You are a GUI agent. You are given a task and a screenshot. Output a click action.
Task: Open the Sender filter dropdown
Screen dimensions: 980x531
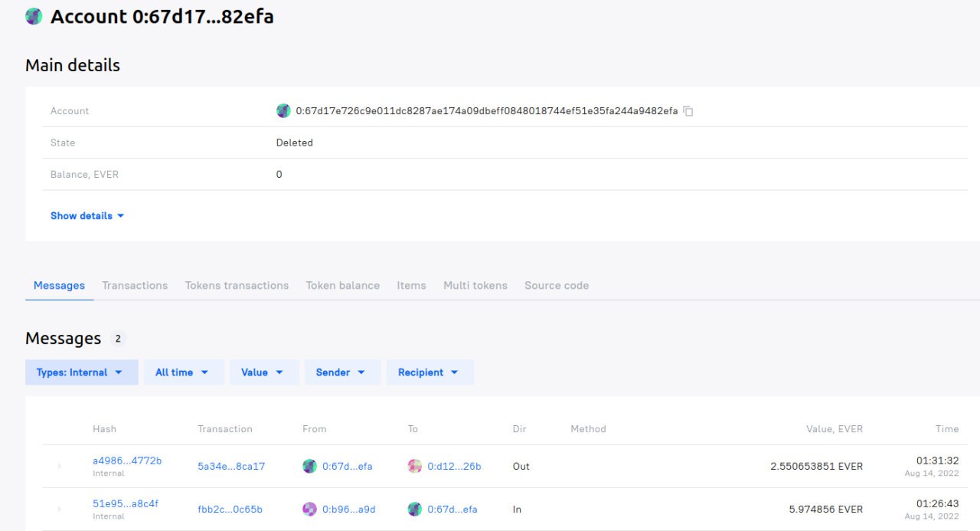[341, 372]
